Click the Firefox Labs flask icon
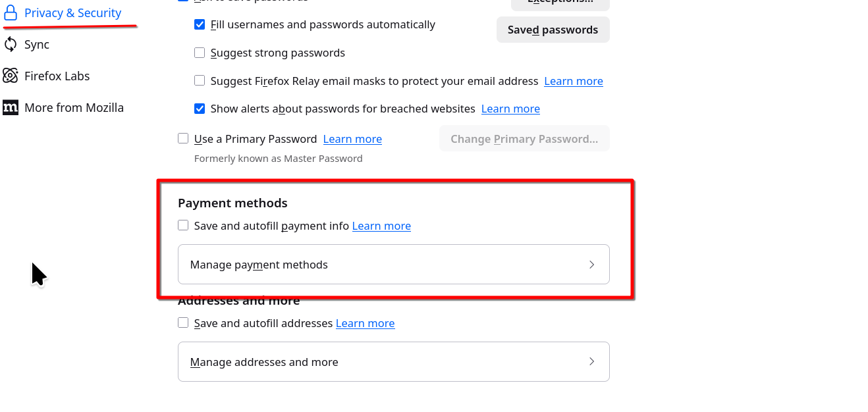Viewport: 868px width, 412px height. click(x=11, y=76)
